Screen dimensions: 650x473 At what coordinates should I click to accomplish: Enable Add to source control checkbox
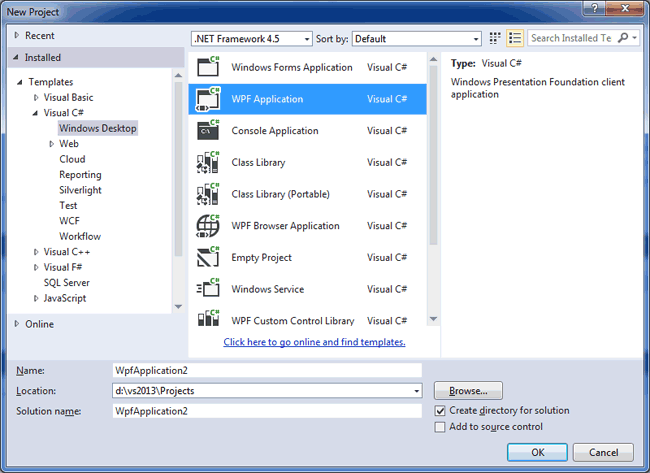[440, 427]
